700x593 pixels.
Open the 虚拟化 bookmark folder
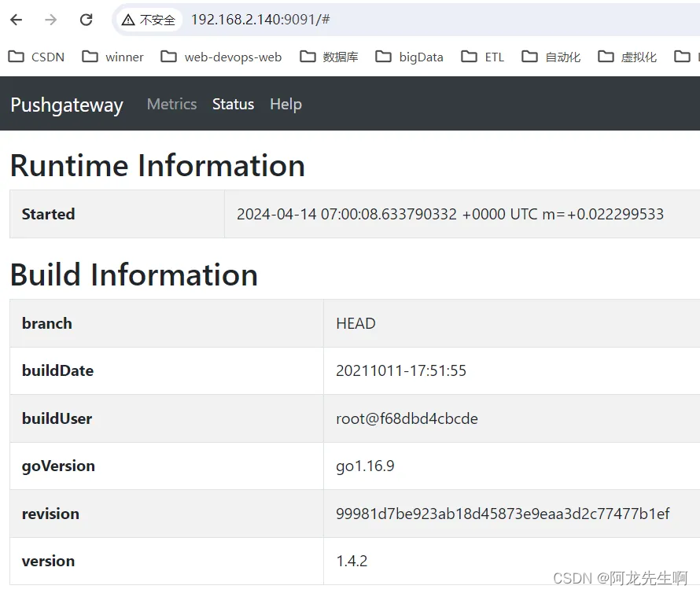pos(627,57)
